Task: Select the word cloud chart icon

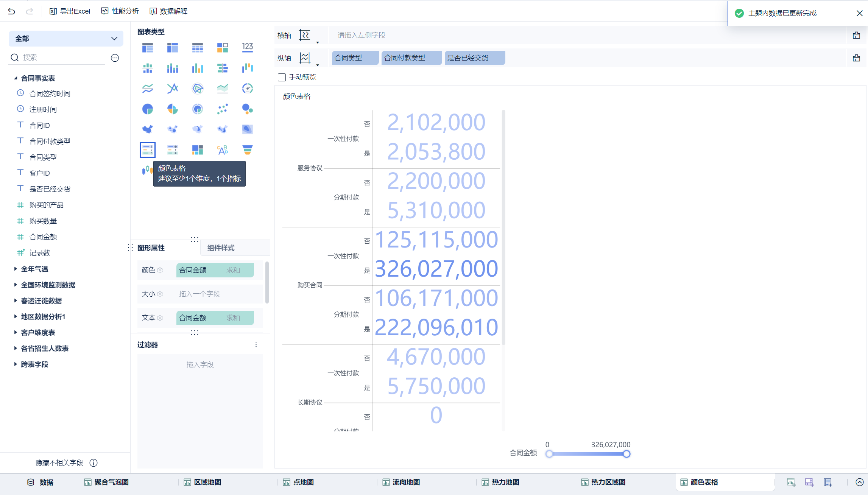Action: pyautogui.click(x=222, y=150)
